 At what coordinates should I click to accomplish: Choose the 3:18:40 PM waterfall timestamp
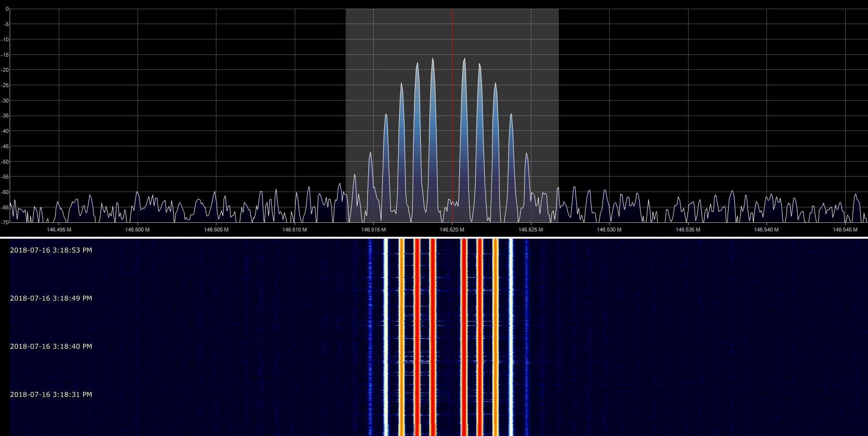pos(51,346)
